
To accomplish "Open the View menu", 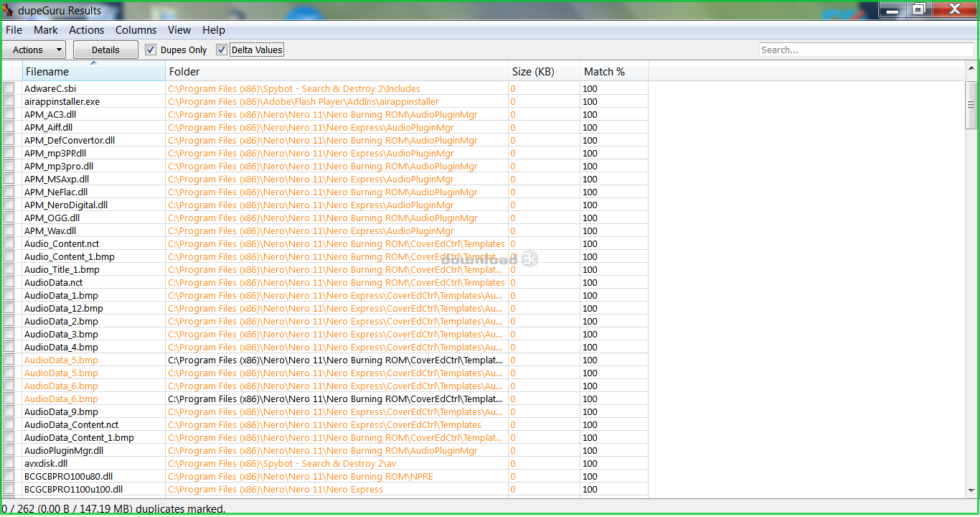I will coord(179,30).
